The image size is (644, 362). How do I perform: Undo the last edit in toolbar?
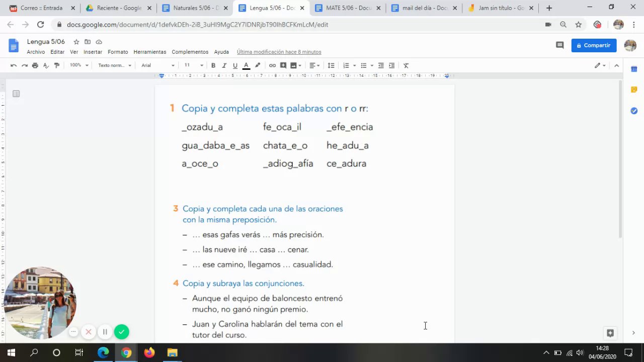14,65
